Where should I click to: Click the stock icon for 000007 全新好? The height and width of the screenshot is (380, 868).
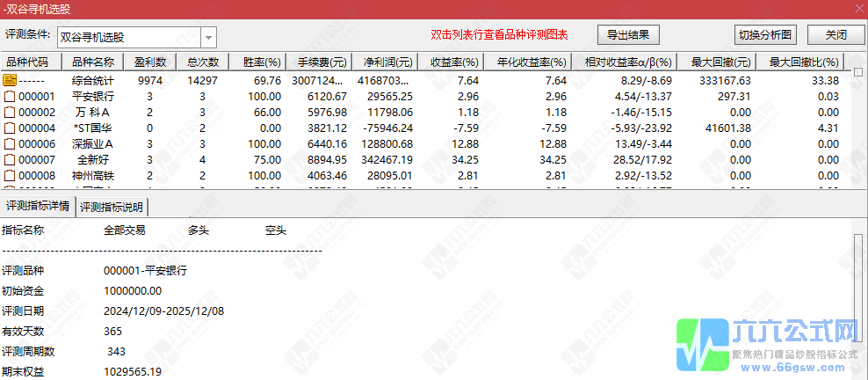click(x=10, y=160)
